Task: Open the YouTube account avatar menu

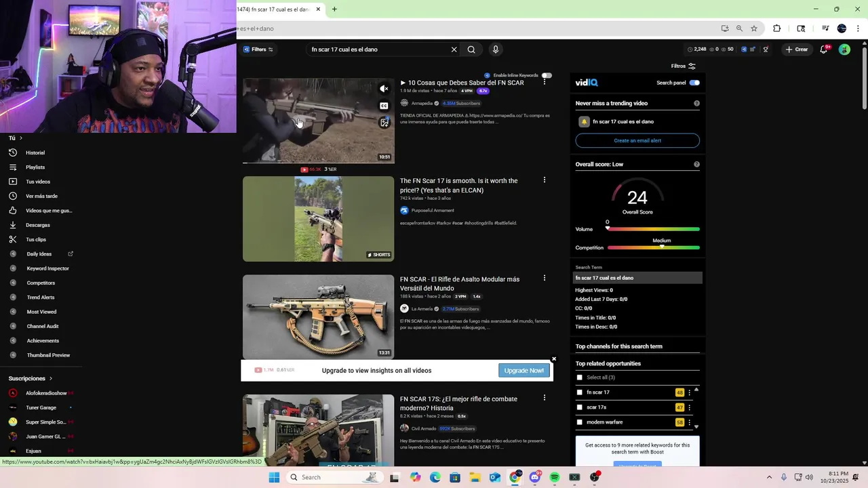Action: 844,49
